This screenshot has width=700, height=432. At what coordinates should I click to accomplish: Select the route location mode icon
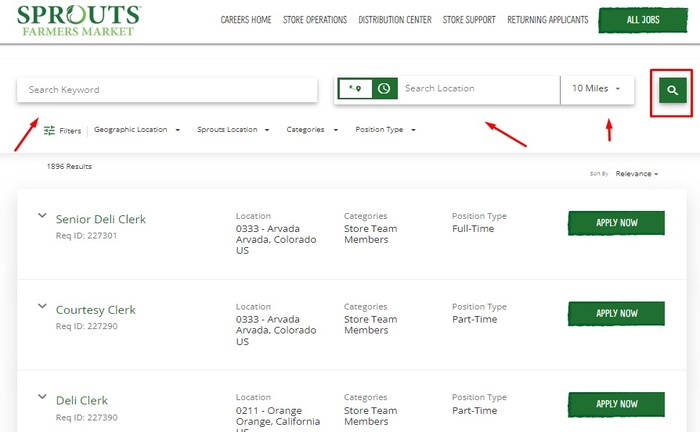[355, 88]
